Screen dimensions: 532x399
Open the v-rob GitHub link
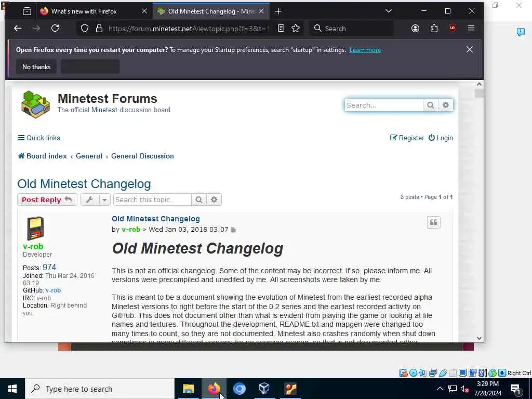click(54, 290)
